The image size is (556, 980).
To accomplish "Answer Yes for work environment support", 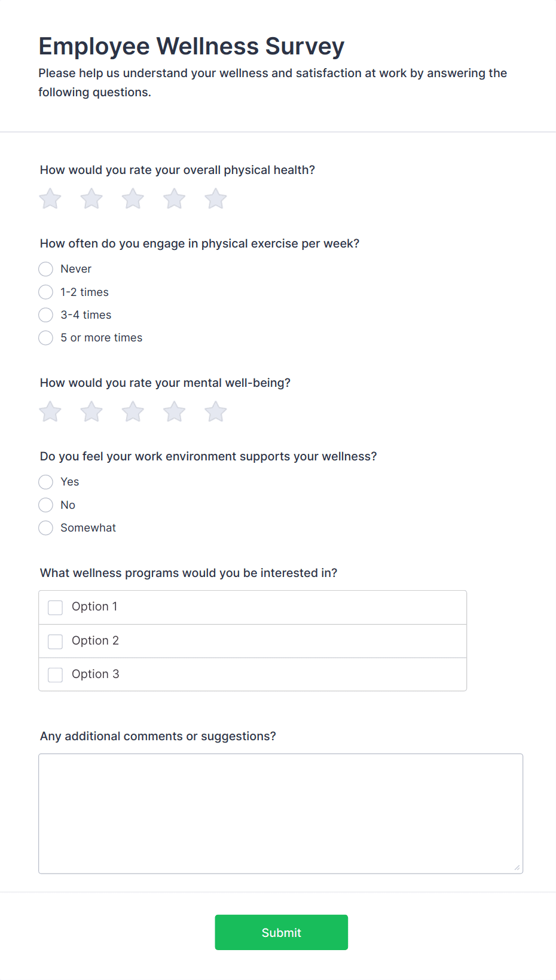I will pos(46,482).
